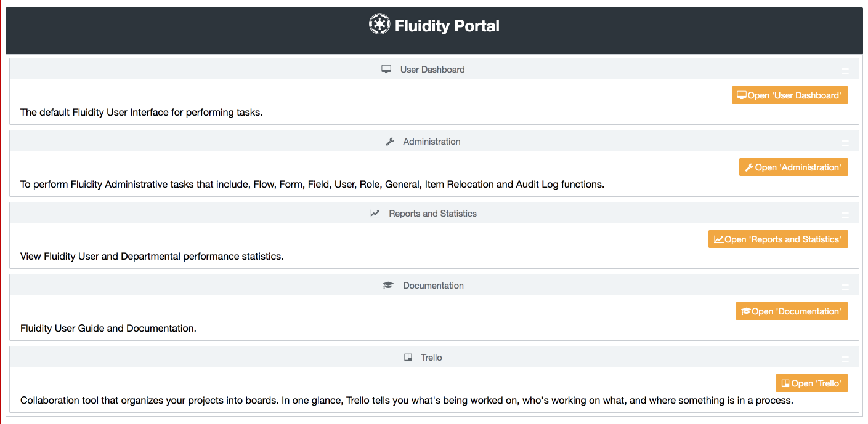Toggle collapse of the User Dashboard panel
This screenshot has width=868, height=424.
coord(845,70)
